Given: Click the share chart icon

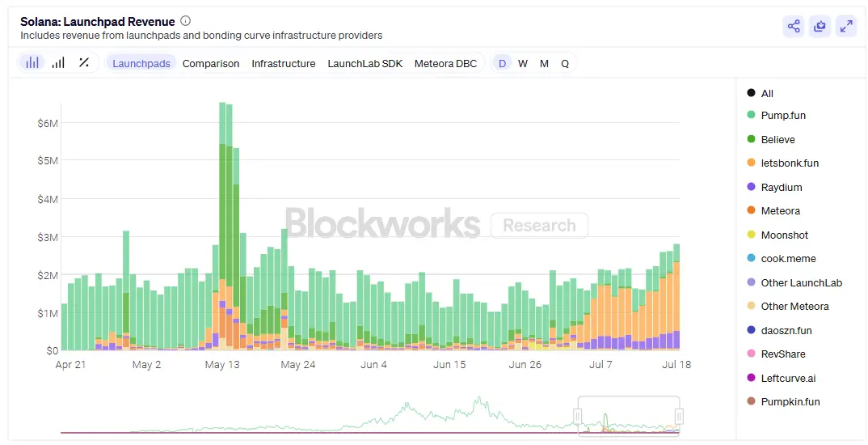Looking at the screenshot, I should [x=794, y=26].
